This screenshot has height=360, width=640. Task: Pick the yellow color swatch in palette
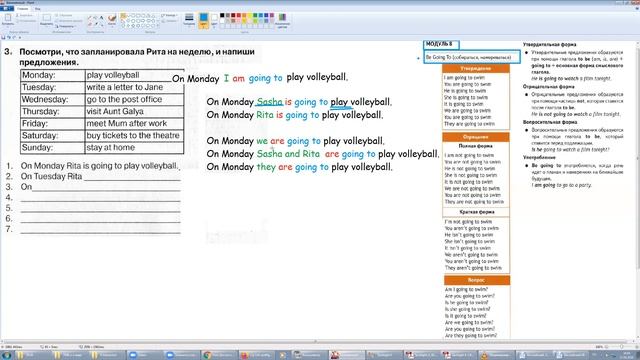[249, 16]
